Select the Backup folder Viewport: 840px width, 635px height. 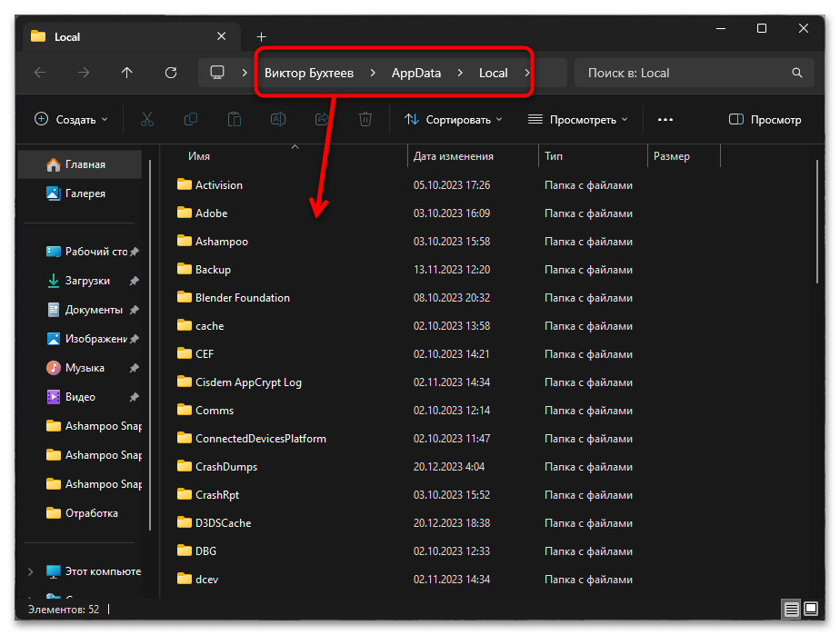[204, 270]
